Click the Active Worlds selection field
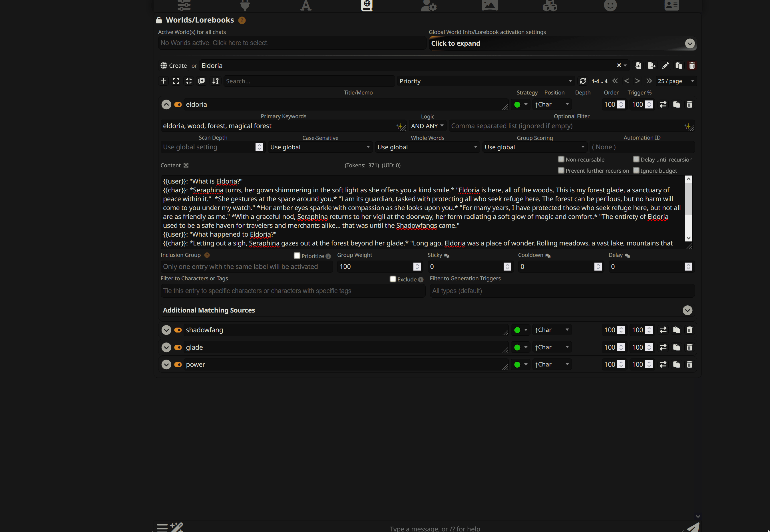Screen dimensions: 770x532 (x=292, y=43)
